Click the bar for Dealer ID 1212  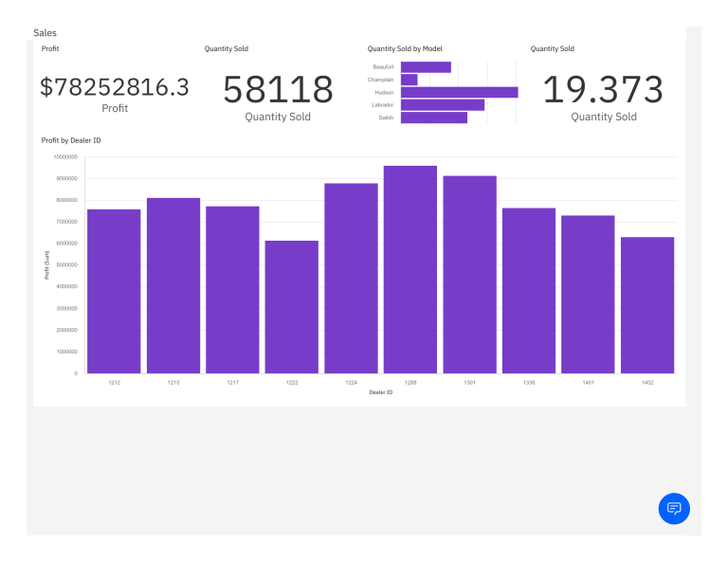click(114, 291)
